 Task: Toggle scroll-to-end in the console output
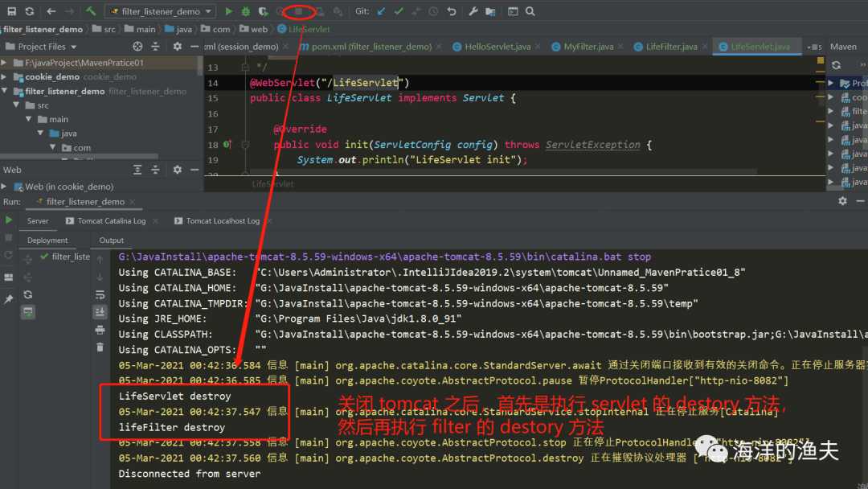point(100,312)
